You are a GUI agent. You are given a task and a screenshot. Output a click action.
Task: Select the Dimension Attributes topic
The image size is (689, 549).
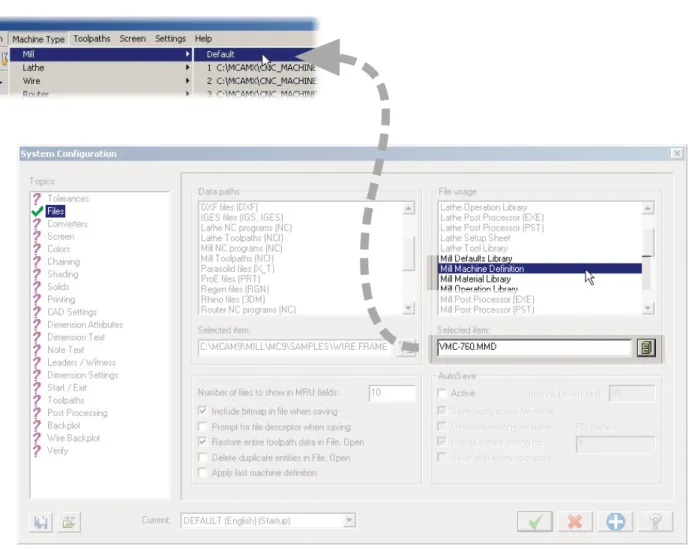click(x=85, y=324)
